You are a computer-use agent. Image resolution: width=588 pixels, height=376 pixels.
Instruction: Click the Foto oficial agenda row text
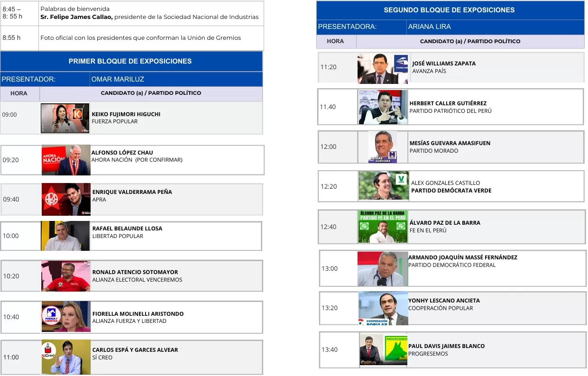(140, 38)
